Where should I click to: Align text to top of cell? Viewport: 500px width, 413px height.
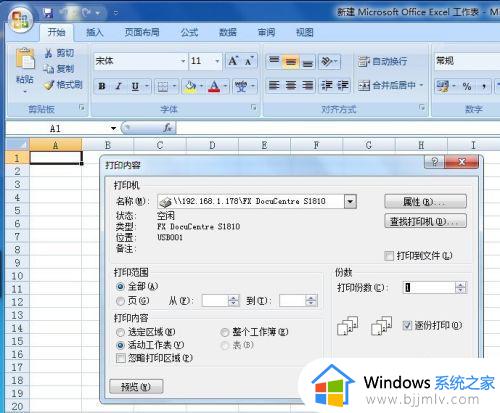coord(274,61)
